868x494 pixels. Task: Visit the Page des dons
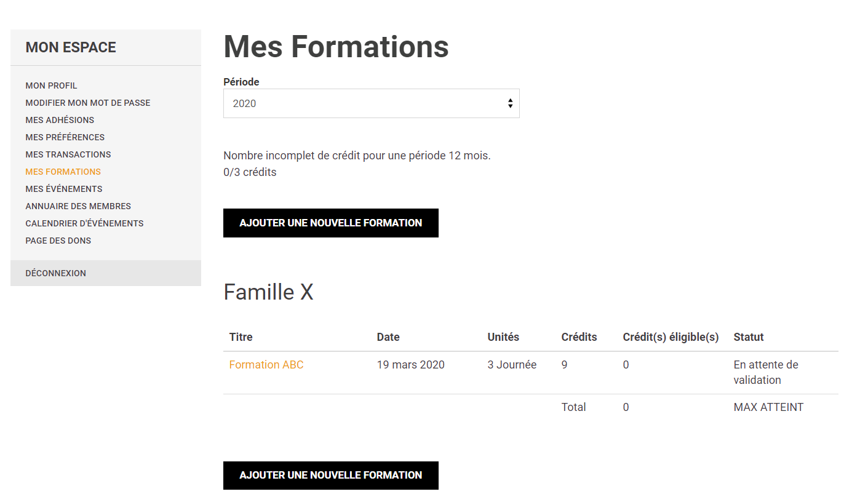click(x=58, y=241)
